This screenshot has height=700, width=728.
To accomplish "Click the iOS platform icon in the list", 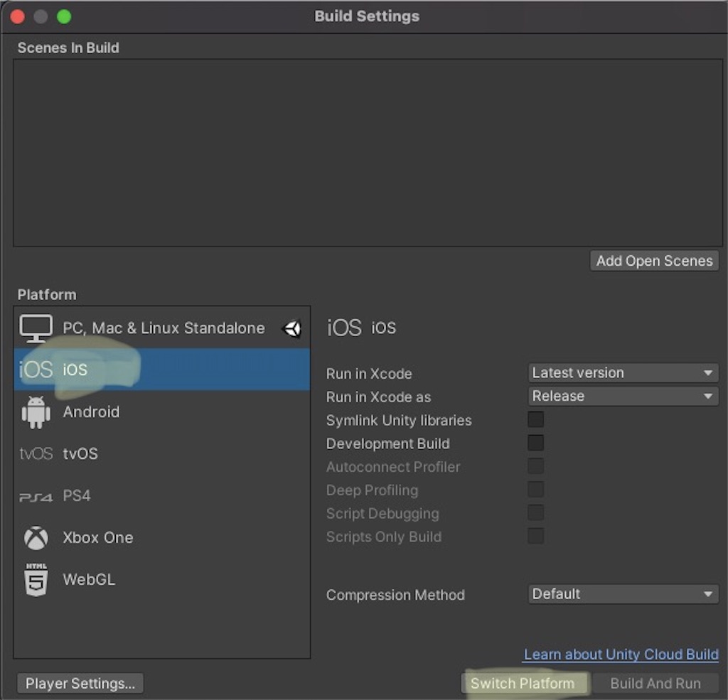I will tap(36, 370).
